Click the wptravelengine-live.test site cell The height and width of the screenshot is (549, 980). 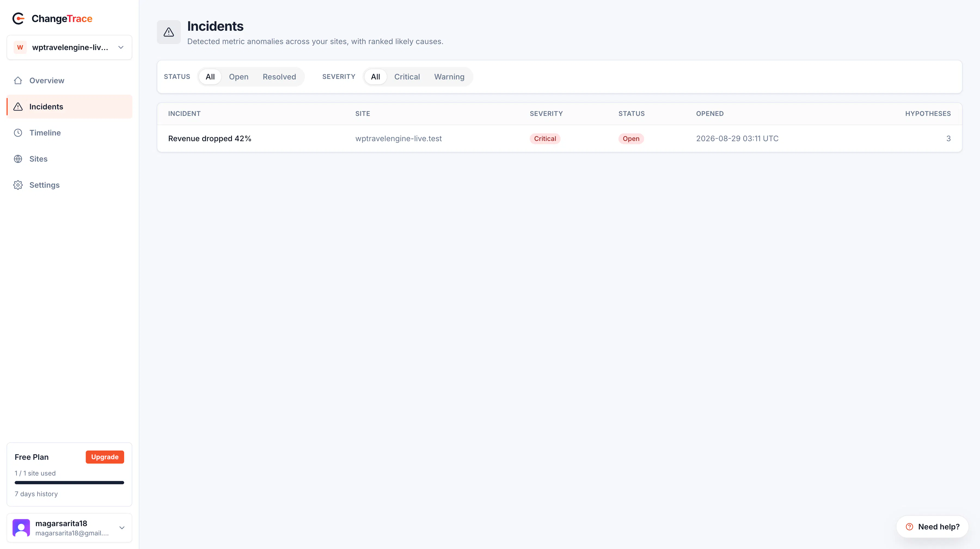pyautogui.click(x=398, y=139)
